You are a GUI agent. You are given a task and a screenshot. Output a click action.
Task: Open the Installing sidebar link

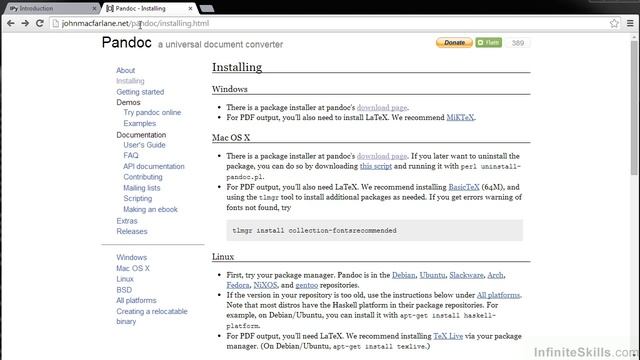[130, 81]
